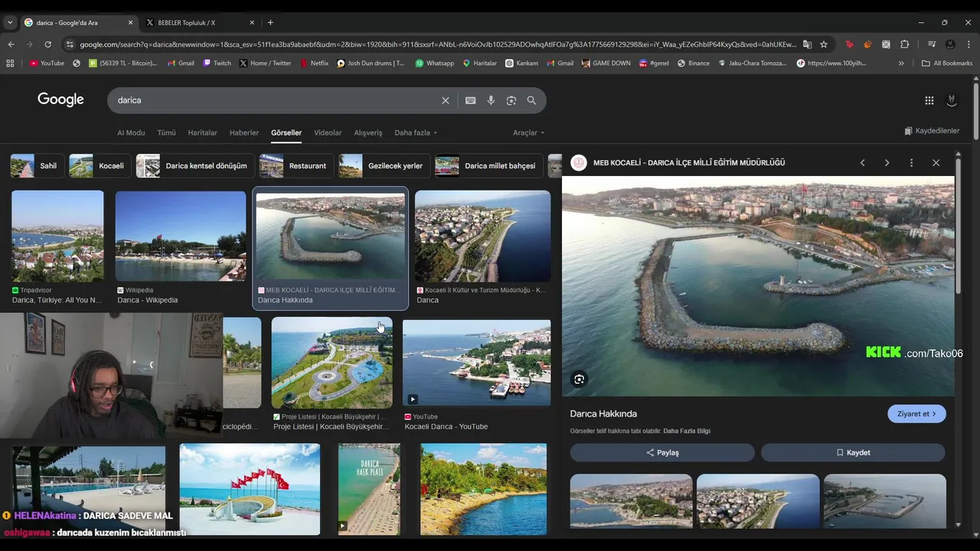Viewport: 980px width, 551px height.
Task: Expand the Araçlar tools dropdown
Action: (528, 132)
